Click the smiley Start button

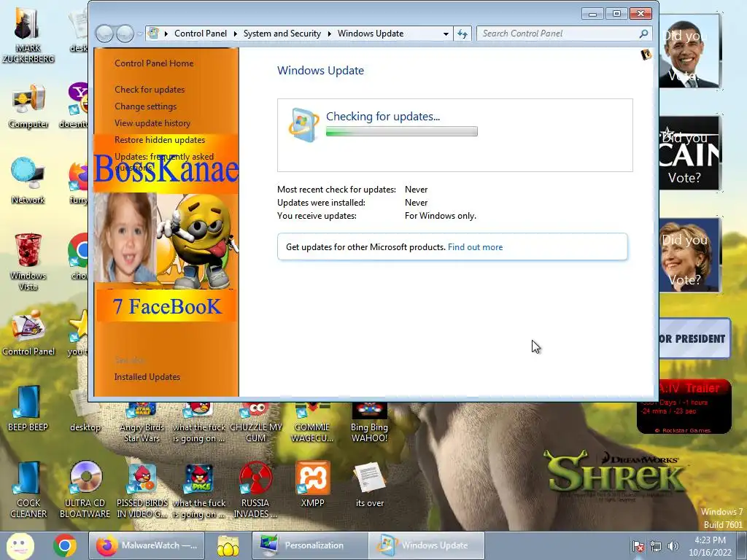(20, 545)
